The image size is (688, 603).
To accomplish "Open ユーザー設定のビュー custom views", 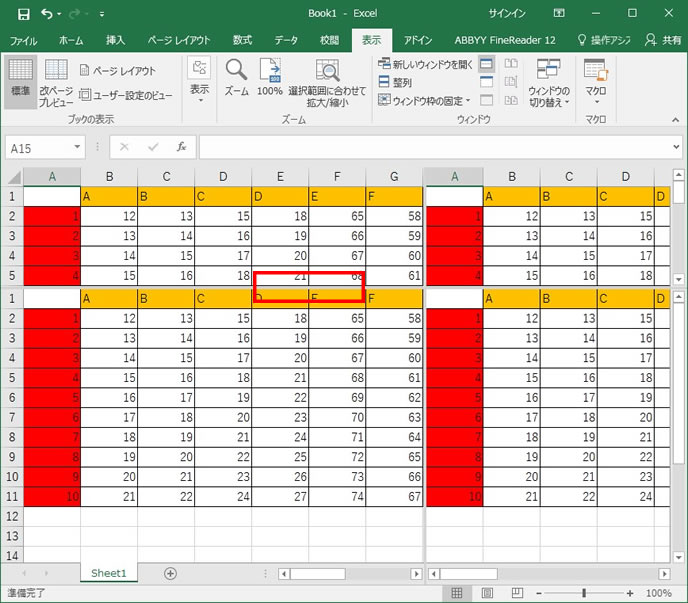I will click(125, 95).
